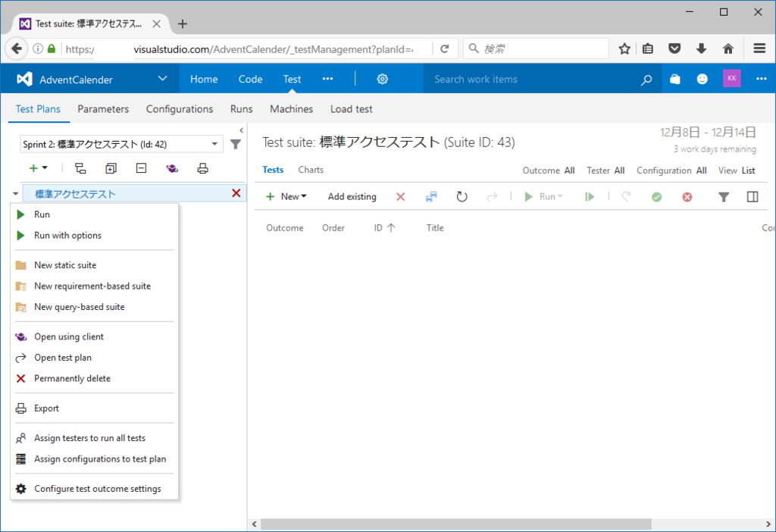
Task: Click the feedback smiley icon
Action: (702, 79)
